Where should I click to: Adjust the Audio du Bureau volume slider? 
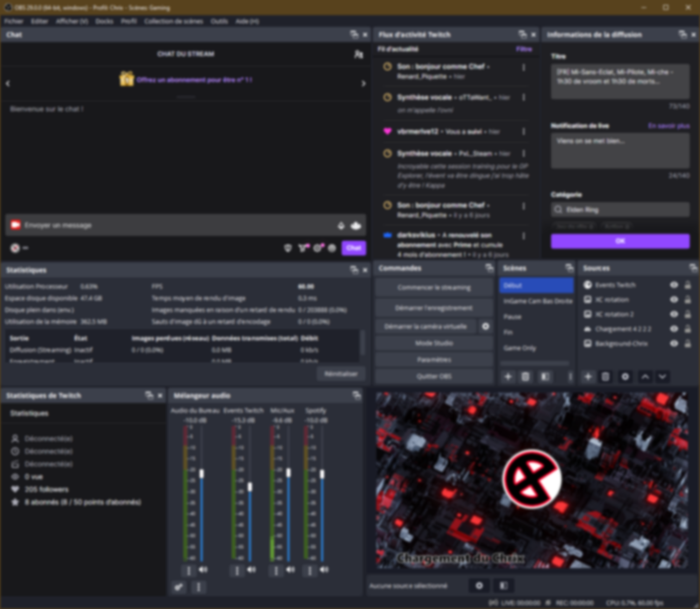pyautogui.click(x=202, y=474)
